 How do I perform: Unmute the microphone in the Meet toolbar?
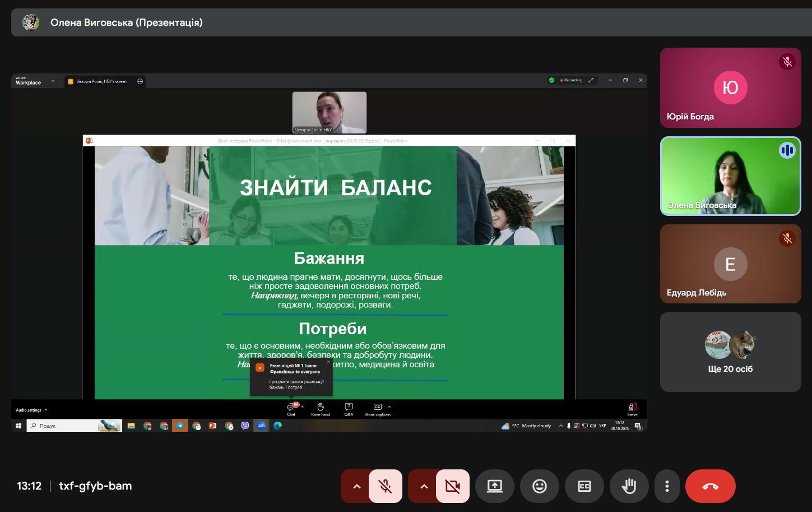pos(386,486)
